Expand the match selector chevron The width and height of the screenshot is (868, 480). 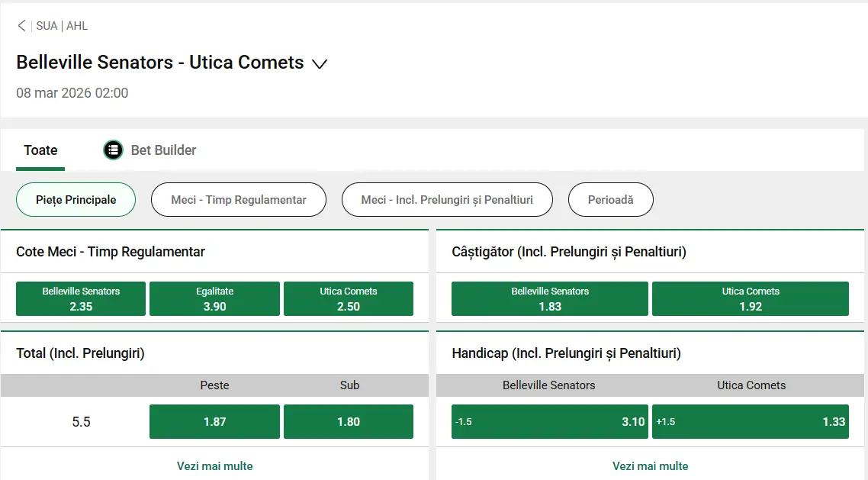point(320,64)
